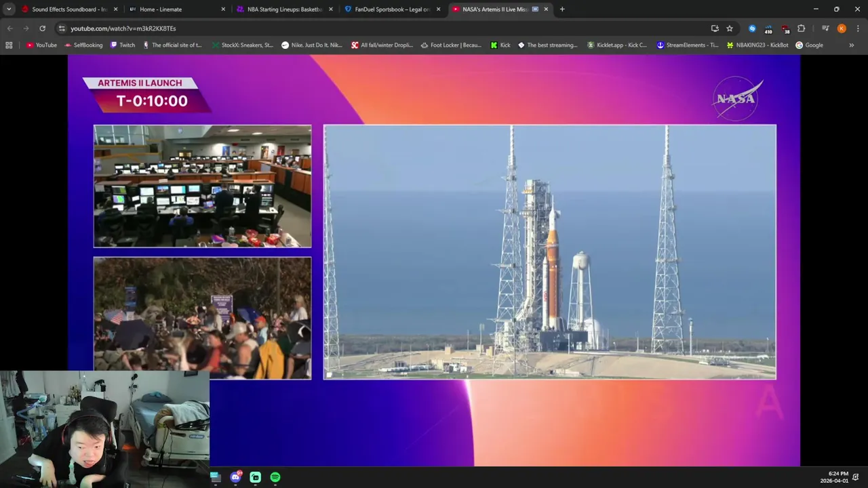
Task: Open the Foot Locker bookmark
Action: click(x=451, y=45)
